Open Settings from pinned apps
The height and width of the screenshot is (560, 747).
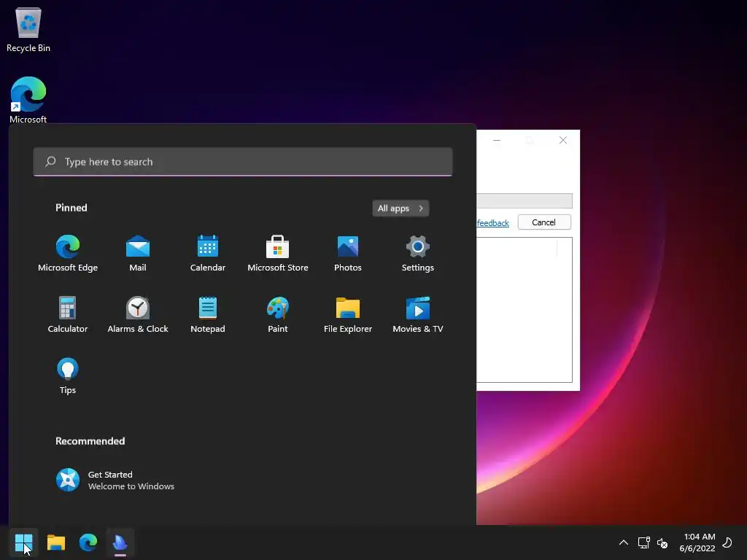click(418, 253)
